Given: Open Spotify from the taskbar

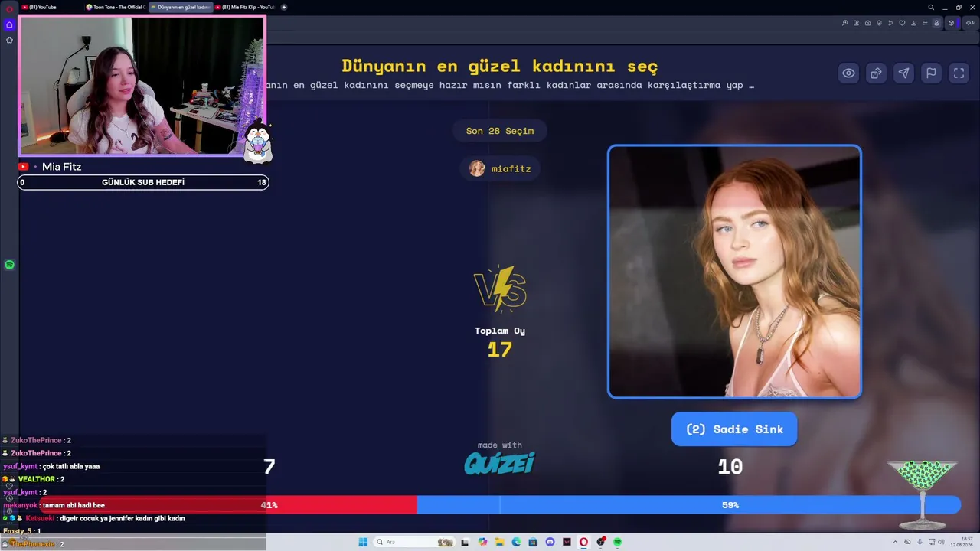Looking at the screenshot, I should pos(617,542).
